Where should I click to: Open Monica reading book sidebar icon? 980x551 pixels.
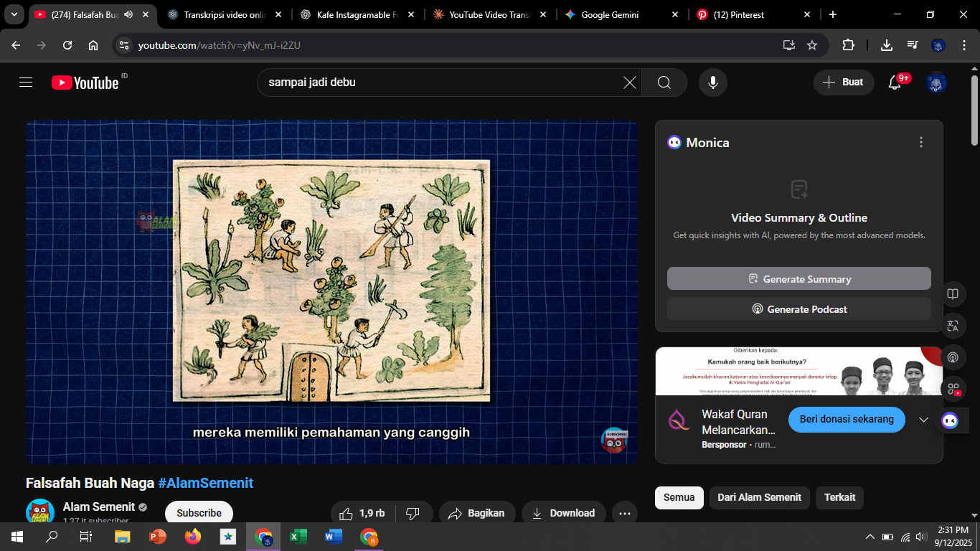click(953, 294)
